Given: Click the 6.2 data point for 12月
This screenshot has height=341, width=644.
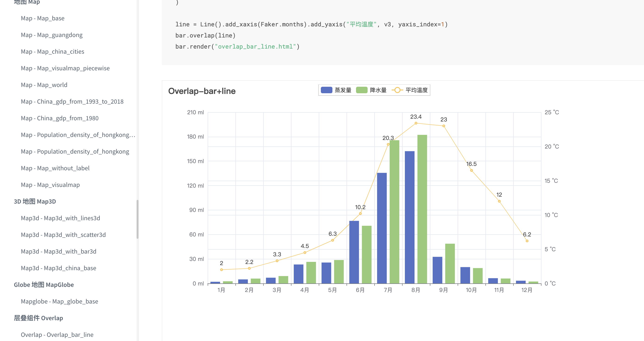Looking at the screenshot, I should coord(527,241).
